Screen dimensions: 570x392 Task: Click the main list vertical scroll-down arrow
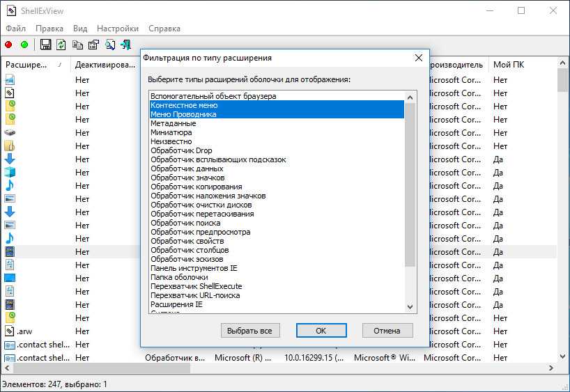click(562, 356)
